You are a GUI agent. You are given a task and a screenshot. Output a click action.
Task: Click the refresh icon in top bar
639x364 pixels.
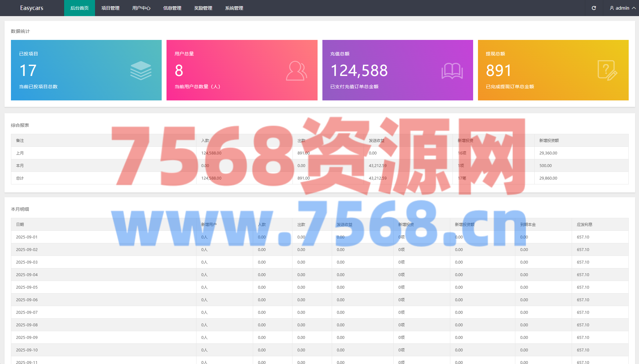click(594, 8)
